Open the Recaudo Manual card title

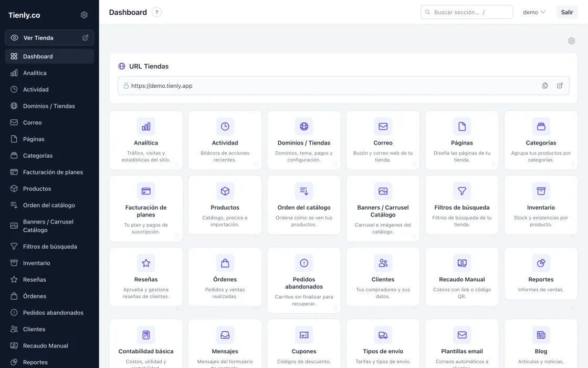click(x=462, y=279)
